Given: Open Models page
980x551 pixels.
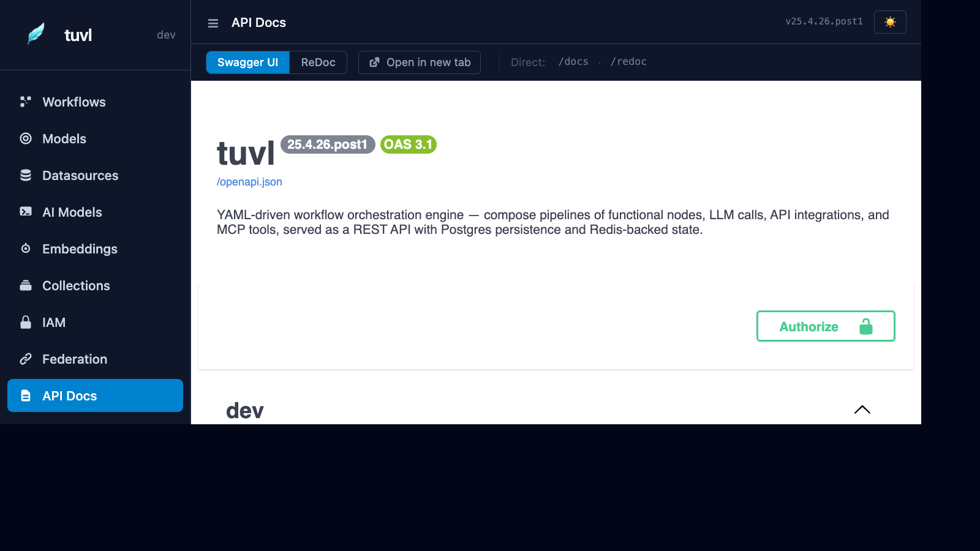Looking at the screenshot, I should 95,138.
